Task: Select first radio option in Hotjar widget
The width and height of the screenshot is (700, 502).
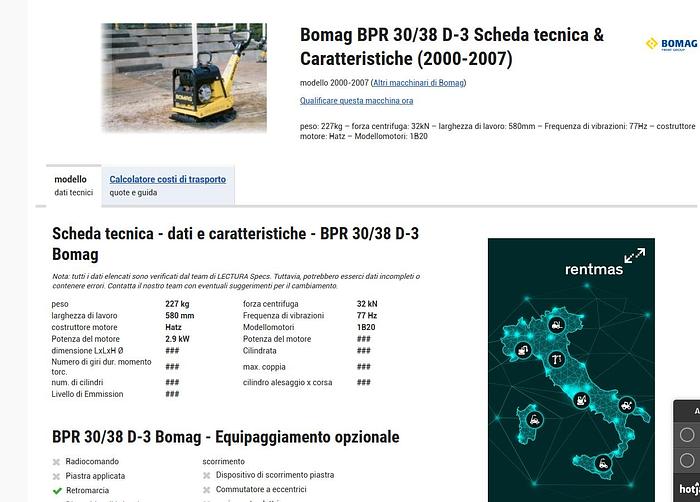Action: [687, 435]
